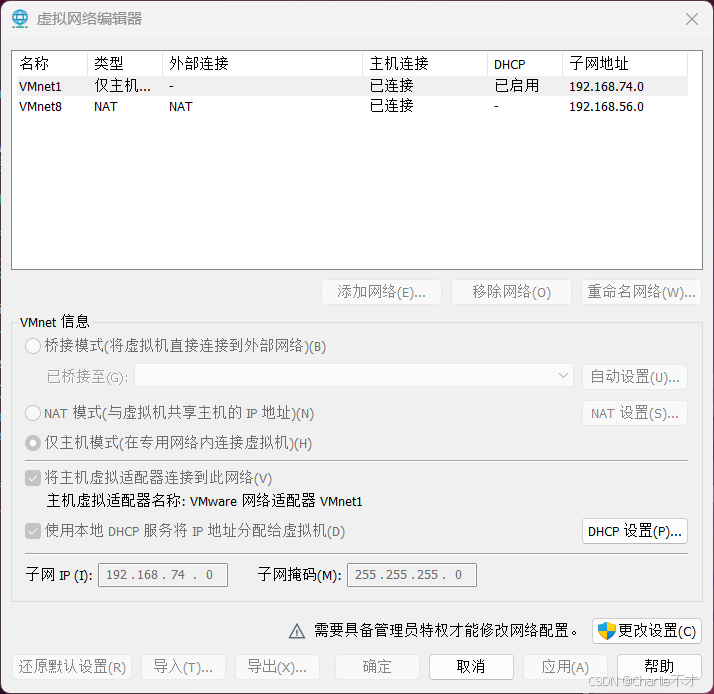Click the 取消 button
Screen dimensions: 714x694
(x=471, y=667)
